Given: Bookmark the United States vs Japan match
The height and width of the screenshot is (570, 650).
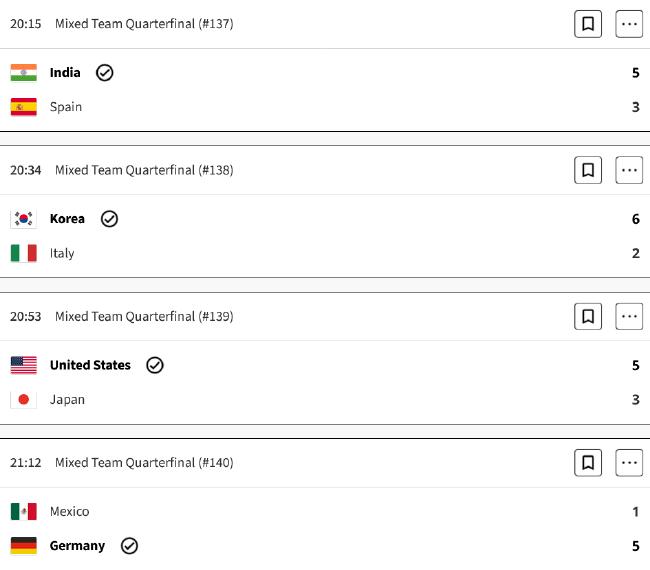Looking at the screenshot, I should (x=588, y=316).
